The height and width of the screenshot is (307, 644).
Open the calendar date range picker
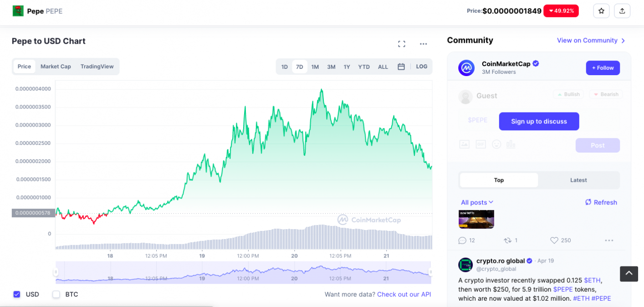401,67
